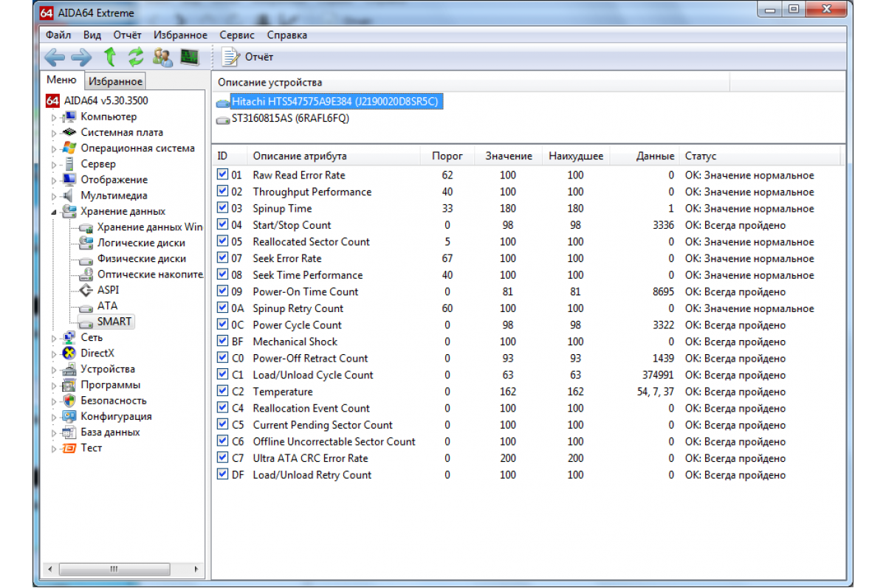
Task: Click the Тест benchmark icon
Action: click(69, 448)
